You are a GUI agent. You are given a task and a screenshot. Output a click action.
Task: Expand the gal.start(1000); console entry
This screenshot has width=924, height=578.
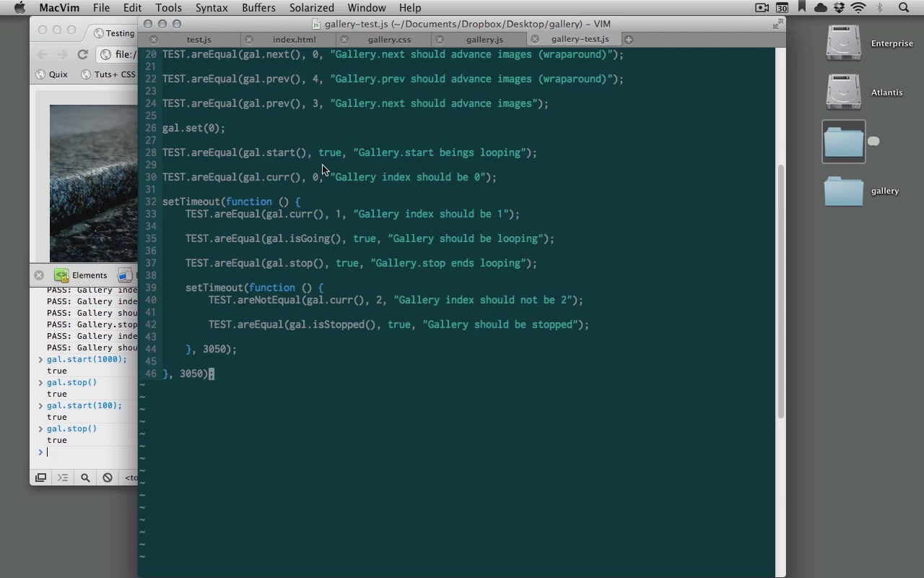[40, 359]
